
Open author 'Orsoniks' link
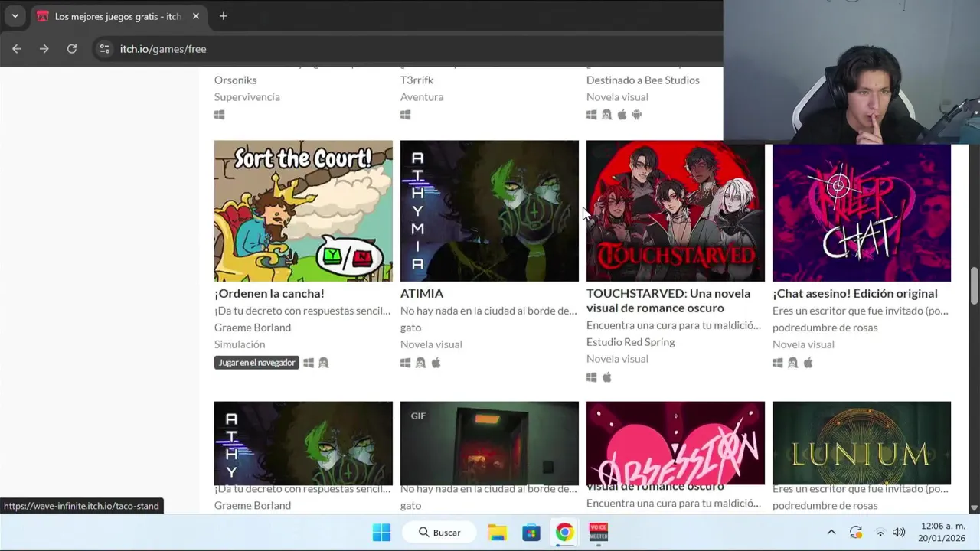[x=236, y=80]
